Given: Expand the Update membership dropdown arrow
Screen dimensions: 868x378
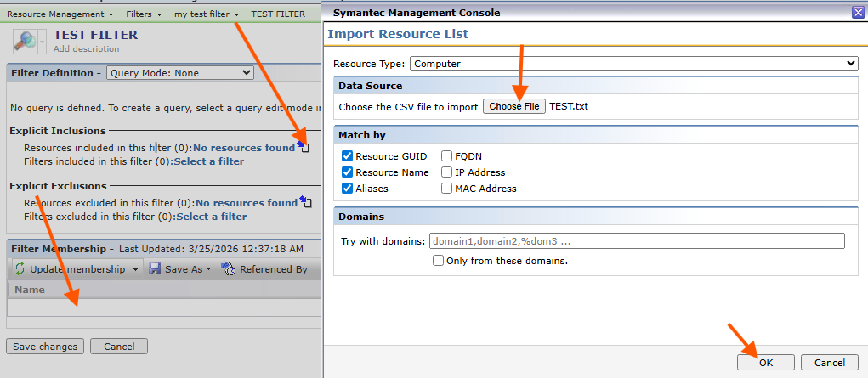Looking at the screenshot, I should (x=134, y=270).
